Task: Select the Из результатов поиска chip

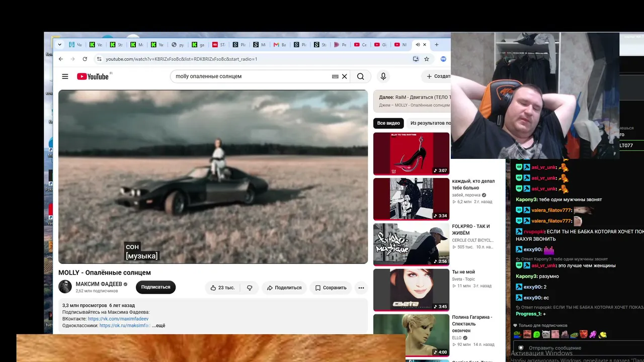Action: click(x=429, y=123)
